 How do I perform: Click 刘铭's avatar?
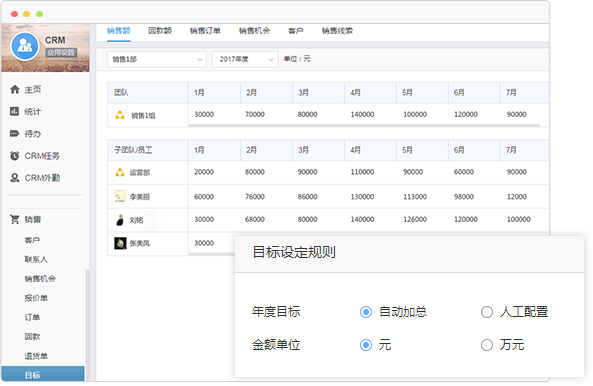coord(120,220)
